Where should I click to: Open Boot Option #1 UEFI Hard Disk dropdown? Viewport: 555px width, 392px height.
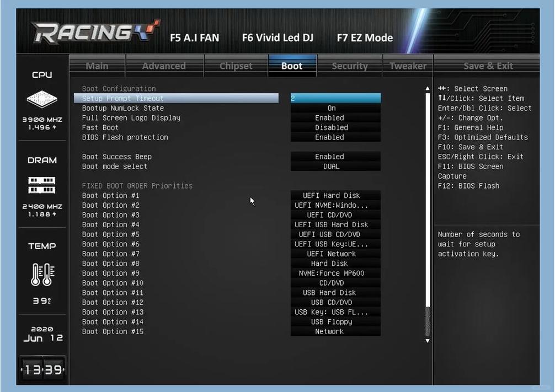click(x=335, y=196)
